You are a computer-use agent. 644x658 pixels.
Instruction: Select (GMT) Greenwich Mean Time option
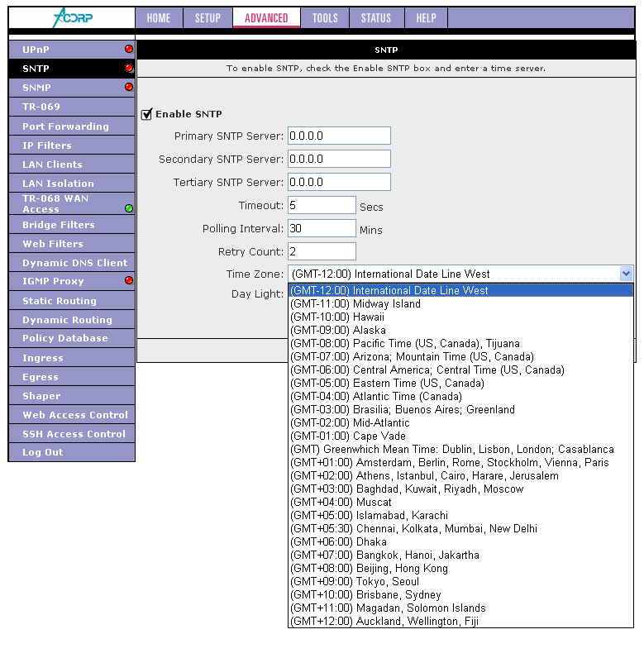click(460, 450)
